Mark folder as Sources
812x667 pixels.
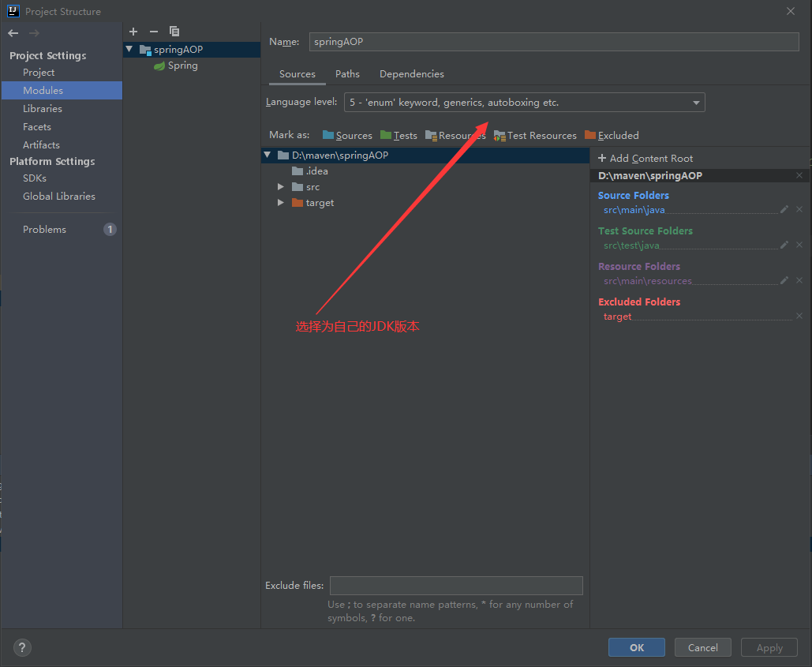(347, 135)
